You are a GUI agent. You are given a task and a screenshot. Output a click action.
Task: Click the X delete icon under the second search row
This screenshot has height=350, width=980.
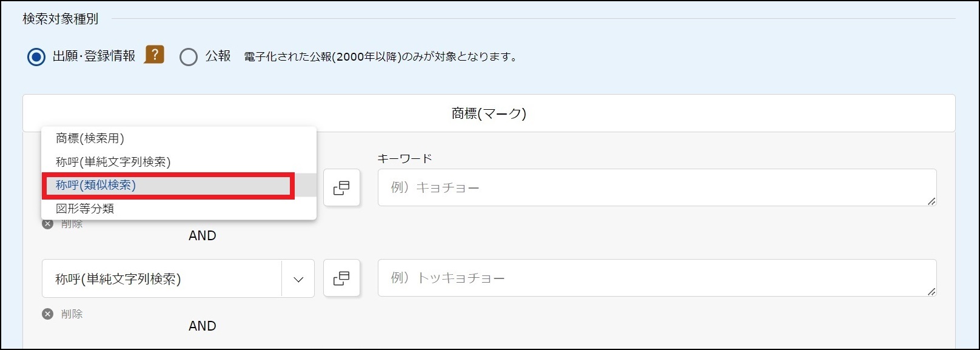click(x=47, y=314)
